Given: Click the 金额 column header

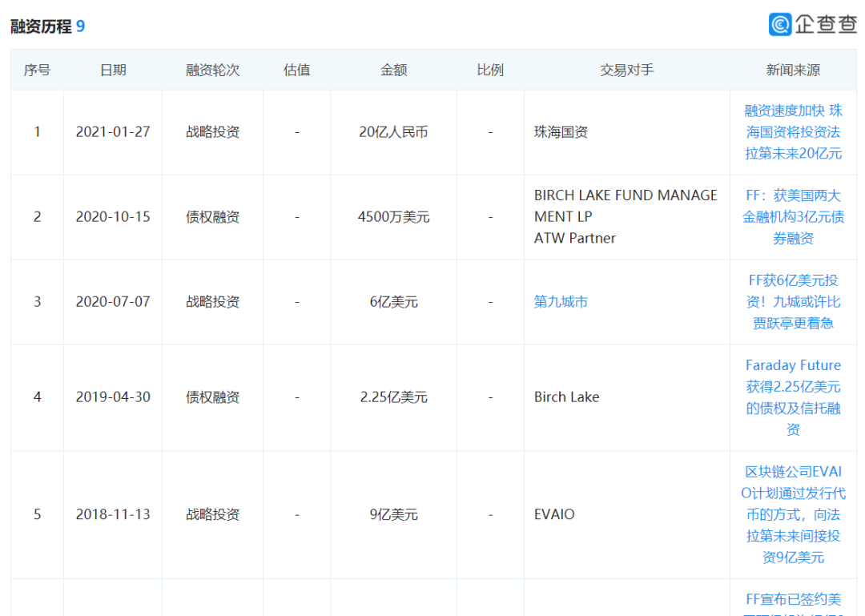Looking at the screenshot, I should [x=393, y=70].
